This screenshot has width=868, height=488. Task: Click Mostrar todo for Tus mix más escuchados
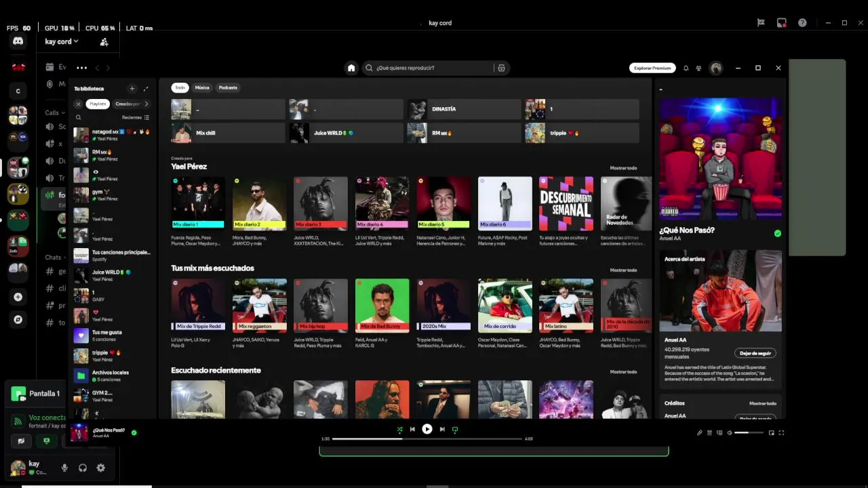pyautogui.click(x=623, y=270)
